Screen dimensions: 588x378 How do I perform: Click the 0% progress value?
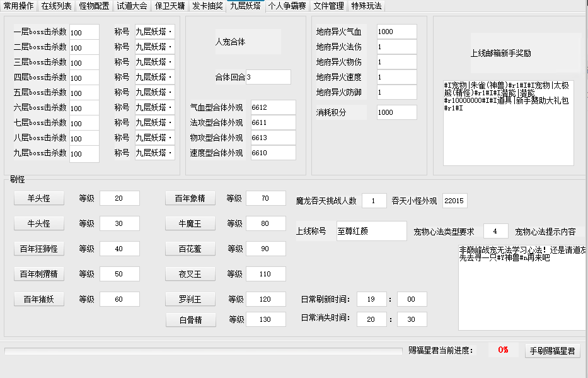[503, 350]
